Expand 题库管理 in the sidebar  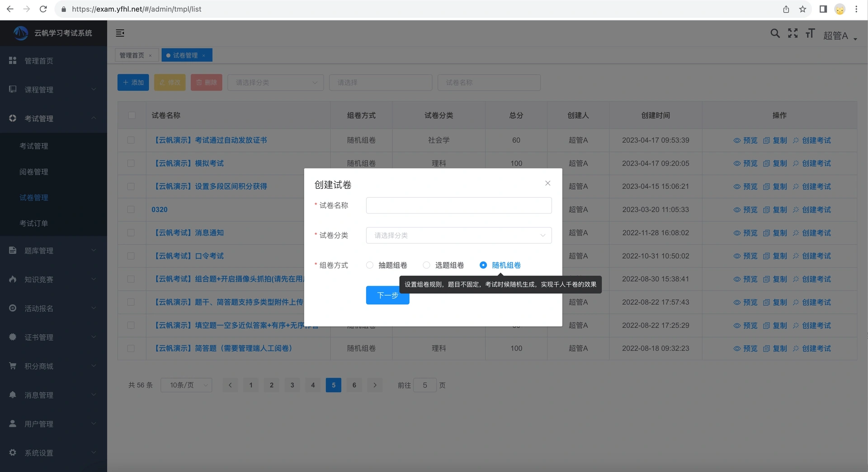53,250
